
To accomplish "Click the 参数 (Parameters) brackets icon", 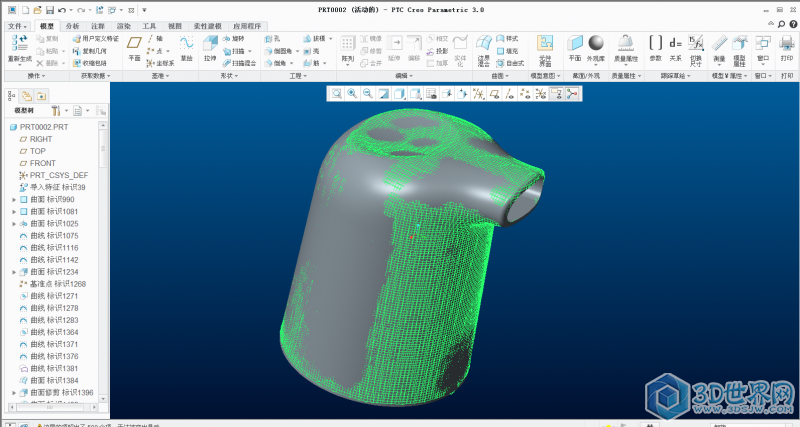I will click(656, 48).
